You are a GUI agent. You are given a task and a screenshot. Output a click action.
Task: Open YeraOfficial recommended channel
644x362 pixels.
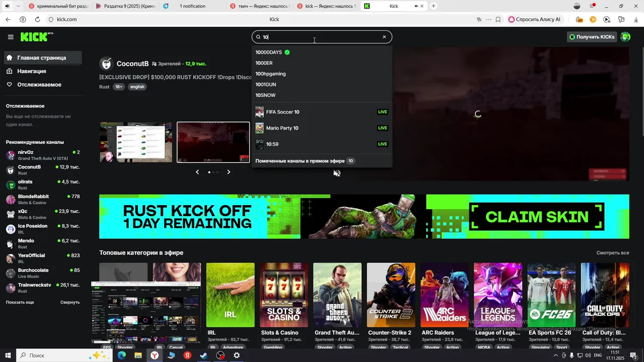coord(43,258)
